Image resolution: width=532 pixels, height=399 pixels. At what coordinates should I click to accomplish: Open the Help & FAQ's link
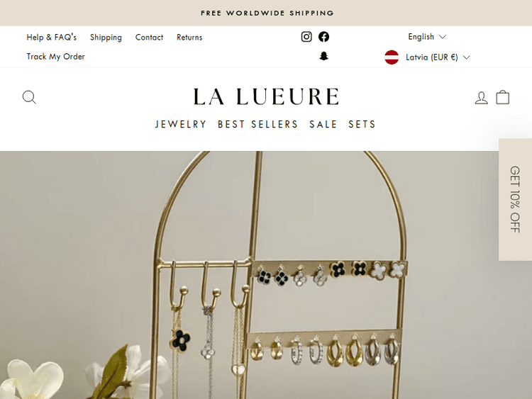52,38
